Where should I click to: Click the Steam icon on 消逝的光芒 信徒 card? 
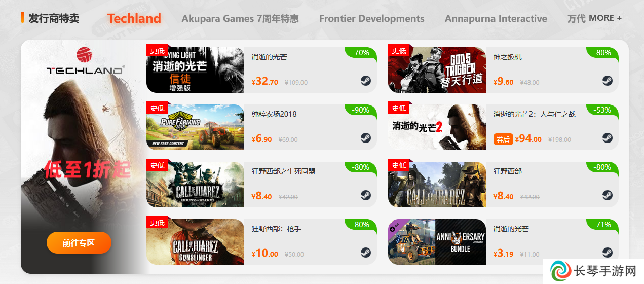(x=366, y=81)
